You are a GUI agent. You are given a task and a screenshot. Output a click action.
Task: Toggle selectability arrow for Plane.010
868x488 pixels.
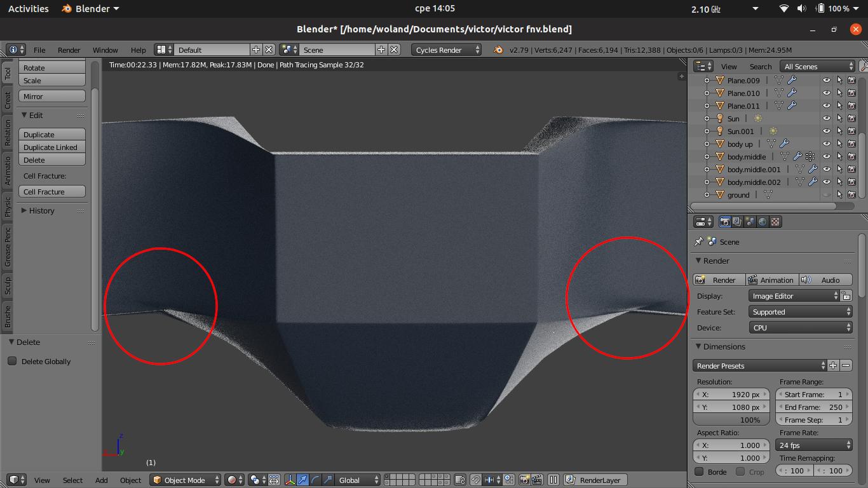(839, 93)
